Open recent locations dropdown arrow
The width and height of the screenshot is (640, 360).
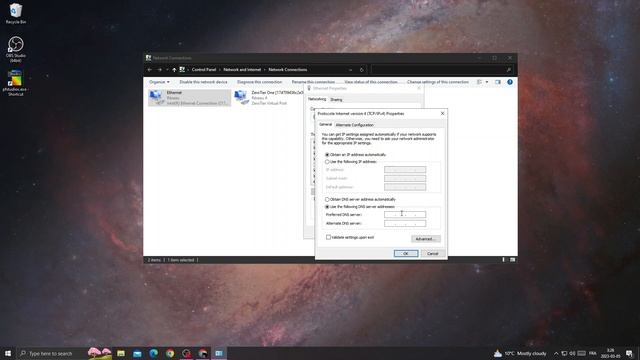pyautogui.click(x=167, y=70)
